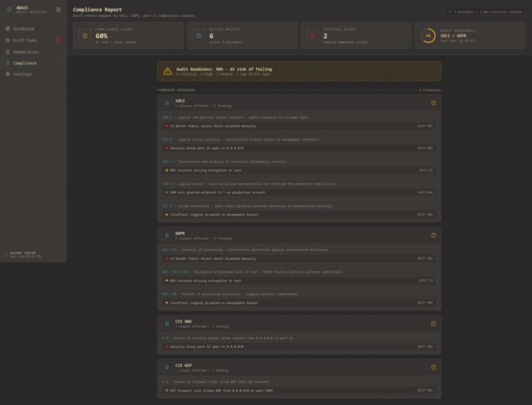Image resolution: width=532 pixels, height=405 pixels.
Task: Click the Critical Risks warning triangle icon
Action: pos(313,35)
